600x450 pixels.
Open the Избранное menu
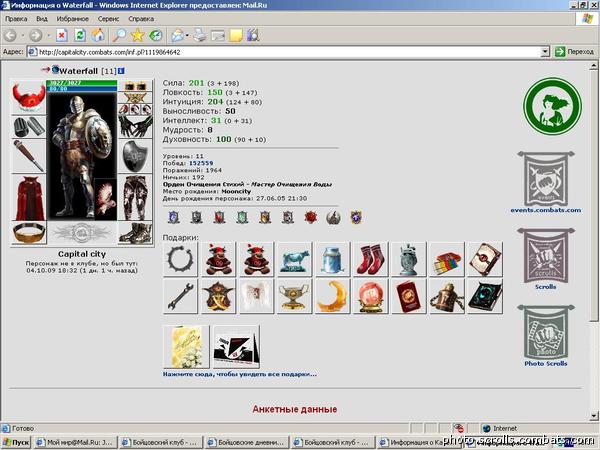click(x=72, y=19)
